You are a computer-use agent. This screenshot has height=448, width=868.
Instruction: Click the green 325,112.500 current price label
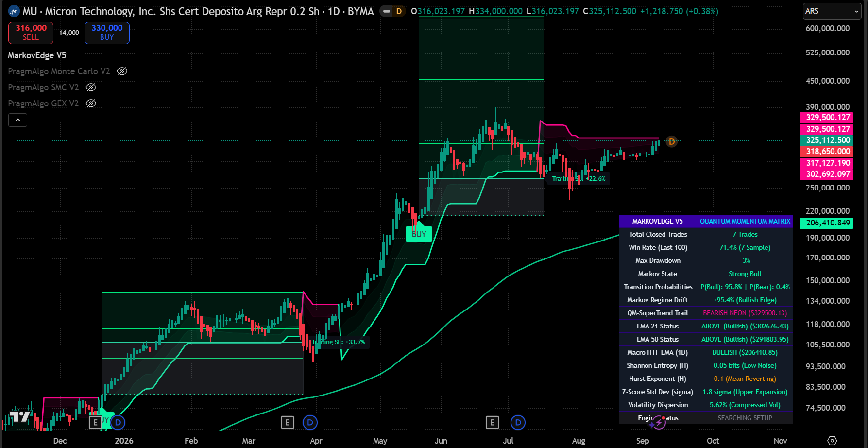(827, 140)
